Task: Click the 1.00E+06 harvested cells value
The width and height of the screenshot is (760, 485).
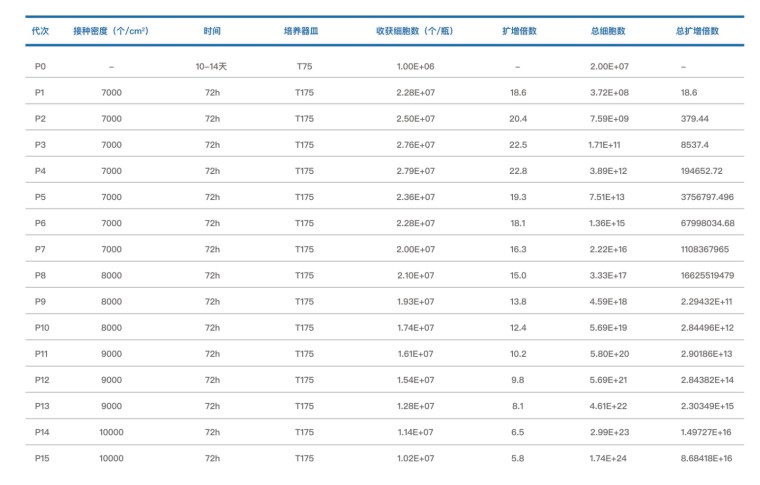Action: (x=415, y=66)
